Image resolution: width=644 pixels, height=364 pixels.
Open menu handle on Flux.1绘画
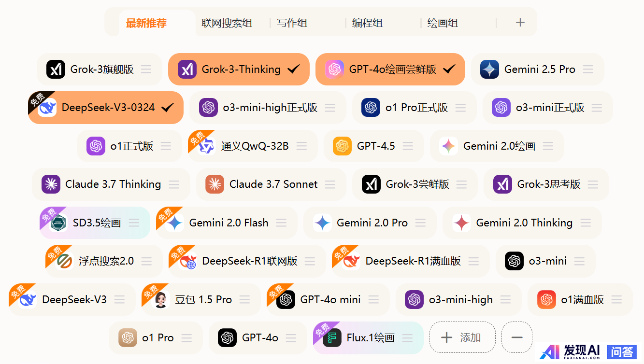(x=407, y=338)
